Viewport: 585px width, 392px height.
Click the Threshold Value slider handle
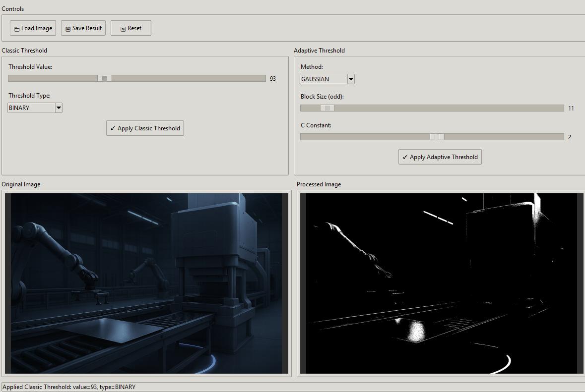click(x=104, y=78)
